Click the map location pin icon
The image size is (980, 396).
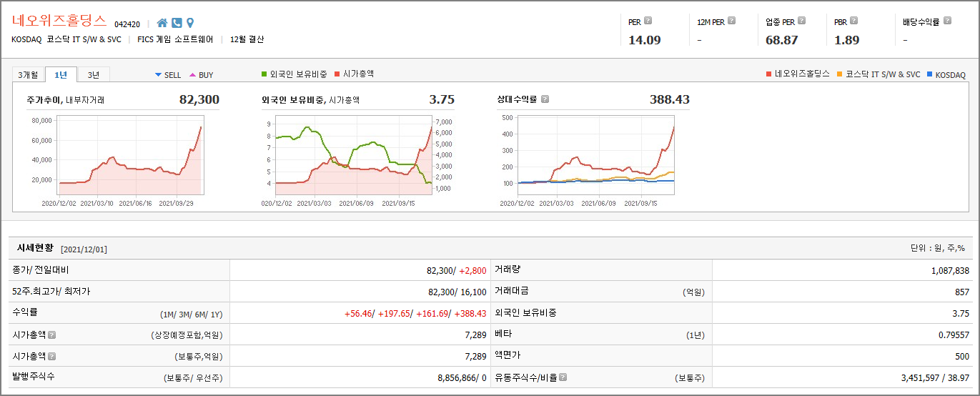(190, 23)
